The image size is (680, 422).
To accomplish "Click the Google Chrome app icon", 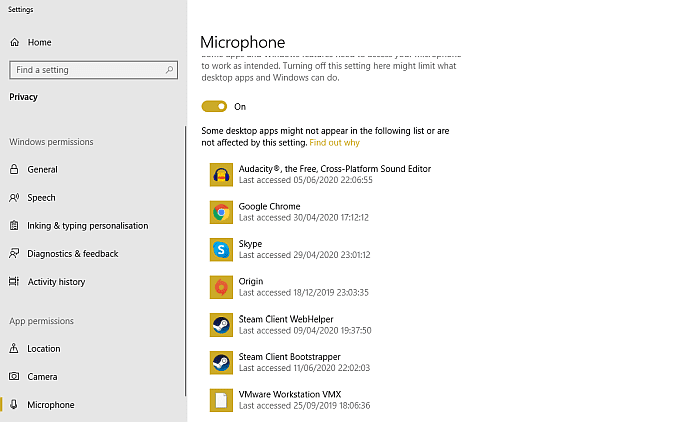I will [x=221, y=212].
